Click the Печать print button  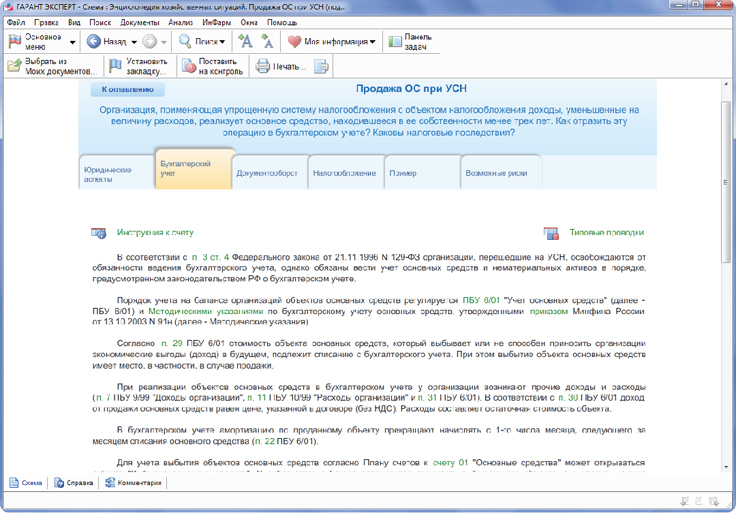click(x=281, y=67)
